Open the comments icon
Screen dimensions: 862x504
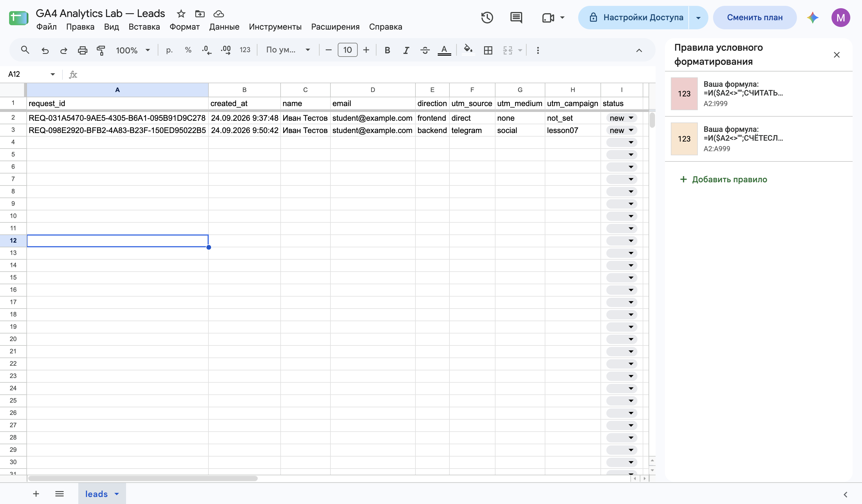(x=516, y=18)
